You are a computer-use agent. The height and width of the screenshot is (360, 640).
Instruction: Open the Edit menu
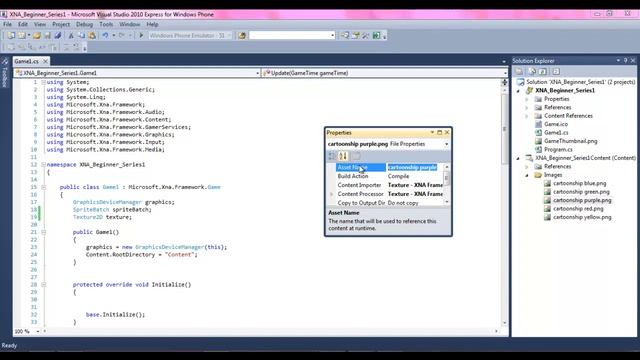[23, 24]
